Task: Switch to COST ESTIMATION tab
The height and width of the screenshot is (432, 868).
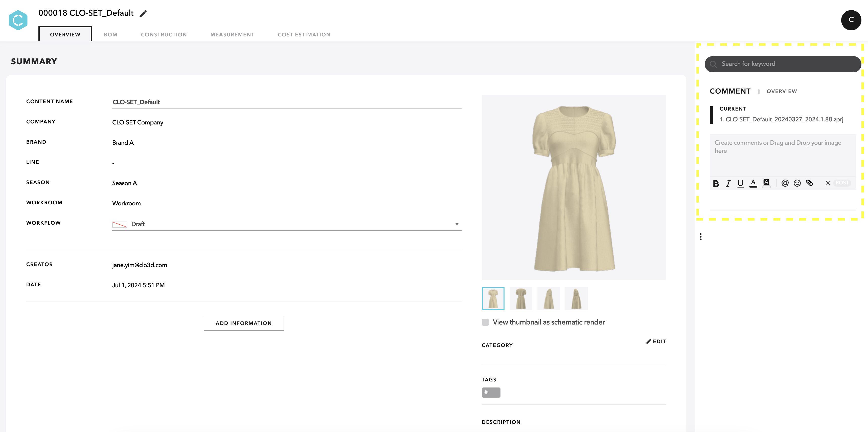Action: point(304,35)
